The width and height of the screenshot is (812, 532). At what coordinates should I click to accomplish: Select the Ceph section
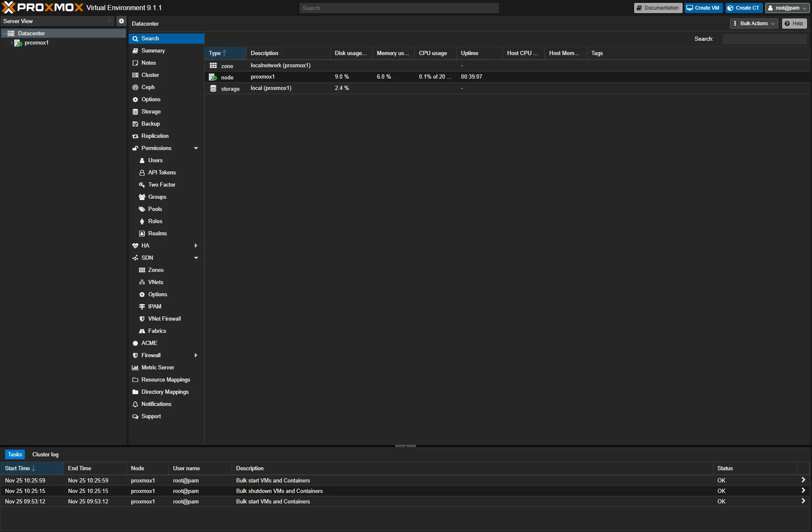(147, 87)
